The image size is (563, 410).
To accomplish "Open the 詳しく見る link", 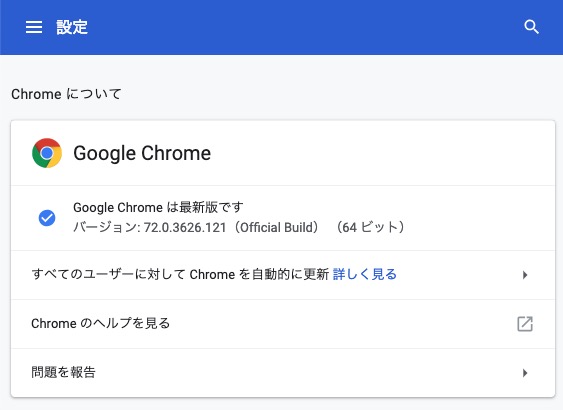I will click(364, 274).
